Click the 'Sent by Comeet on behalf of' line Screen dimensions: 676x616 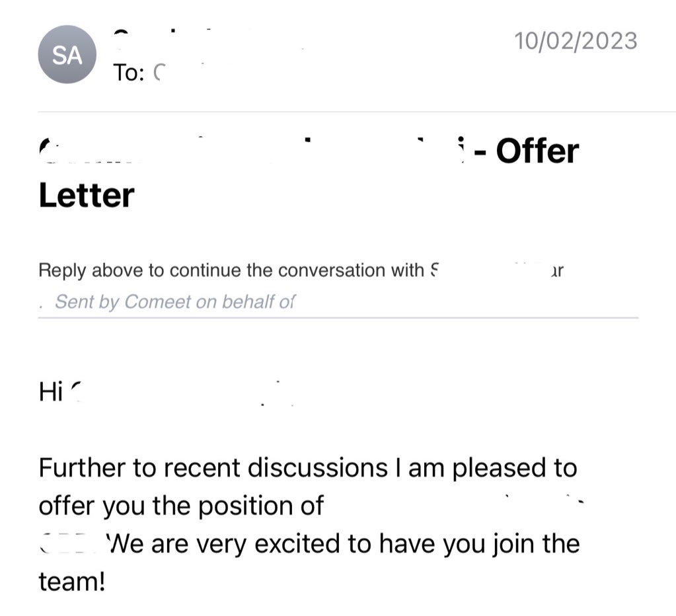[174, 301]
